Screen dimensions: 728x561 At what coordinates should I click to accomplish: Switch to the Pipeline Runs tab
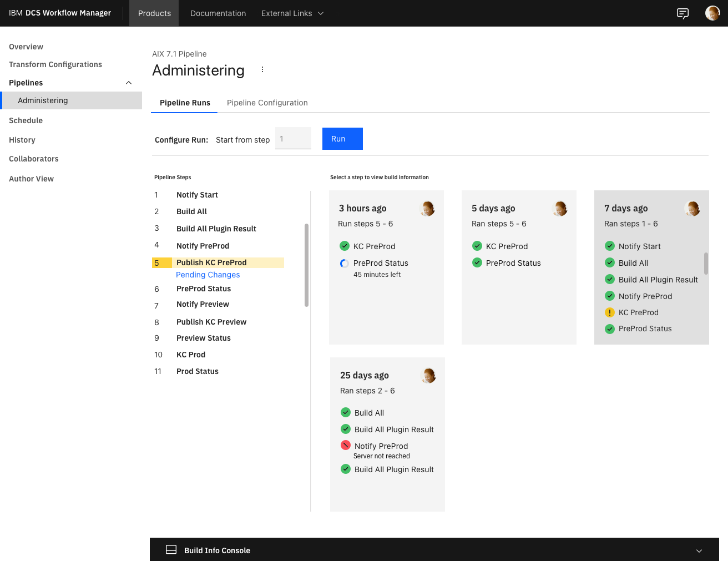pos(185,103)
